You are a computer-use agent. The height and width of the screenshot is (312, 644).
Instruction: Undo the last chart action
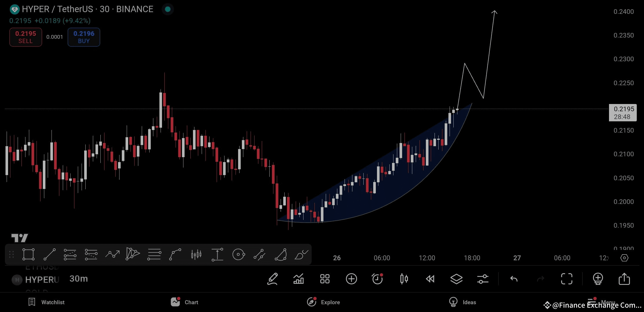[x=514, y=279]
